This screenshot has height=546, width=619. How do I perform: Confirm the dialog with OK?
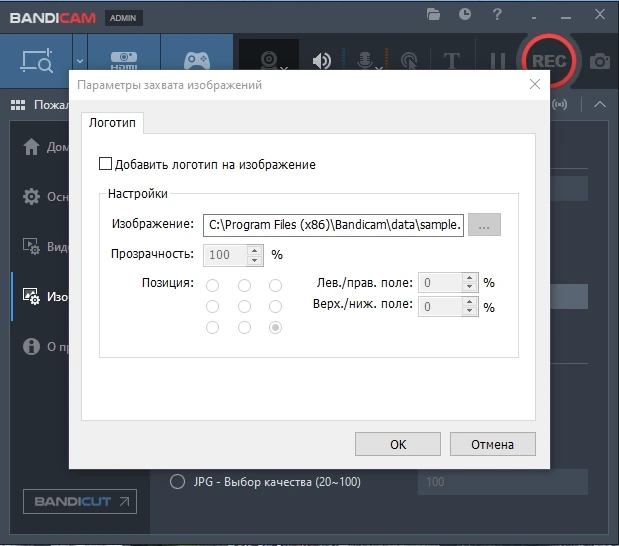point(398,444)
